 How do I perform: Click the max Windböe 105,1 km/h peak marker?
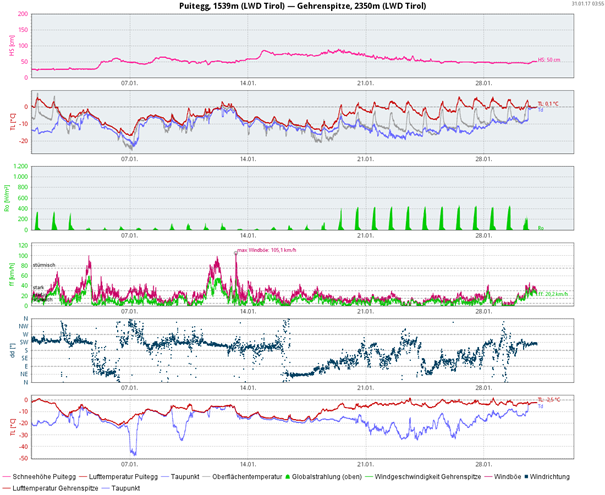coord(235,253)
